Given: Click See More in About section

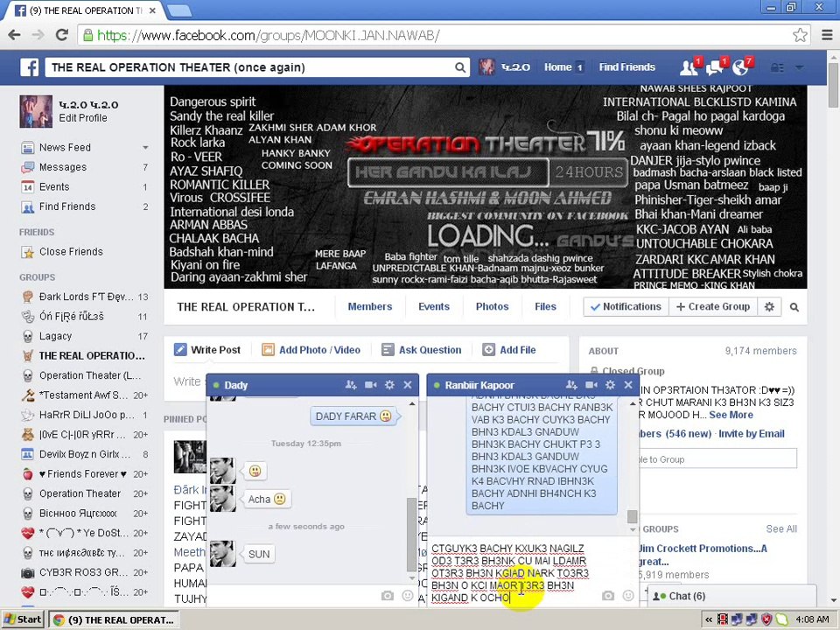Looking at the screenshot, I should click(x=731, y=415).
